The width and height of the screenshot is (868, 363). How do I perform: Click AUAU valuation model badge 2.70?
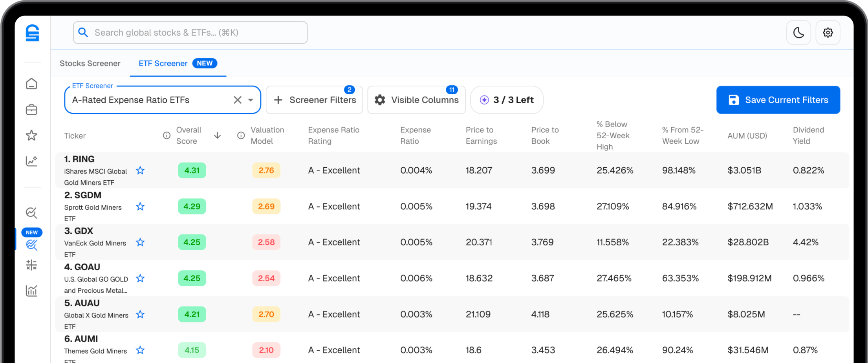[x=266, y=314]
